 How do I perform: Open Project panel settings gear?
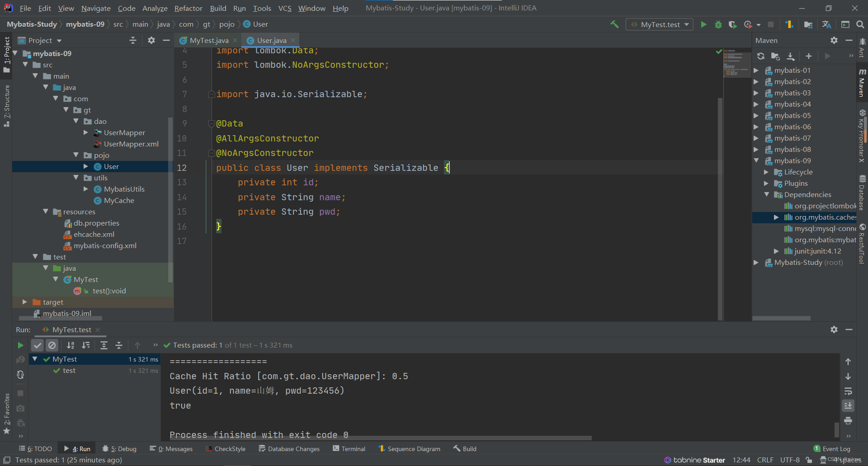pos(151,40)
